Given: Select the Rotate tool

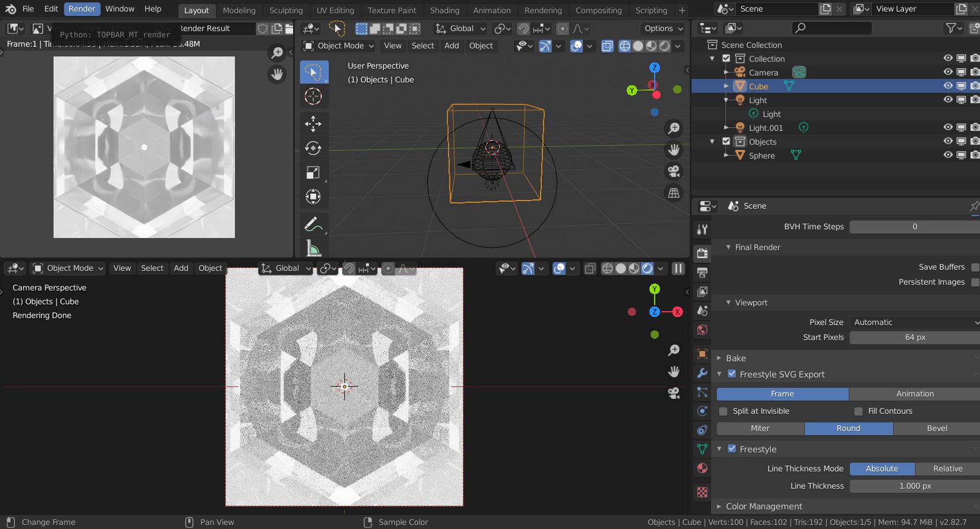Looking at the screenshot, I should coord(313,148).
